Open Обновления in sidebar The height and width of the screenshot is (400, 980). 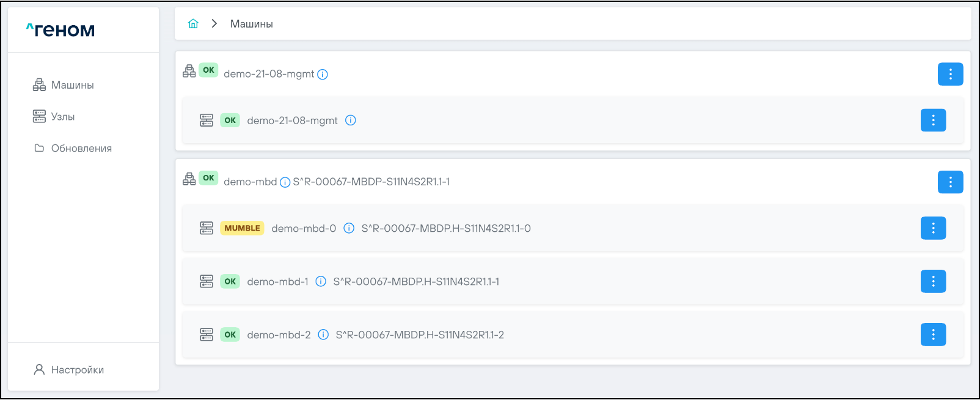81,148
